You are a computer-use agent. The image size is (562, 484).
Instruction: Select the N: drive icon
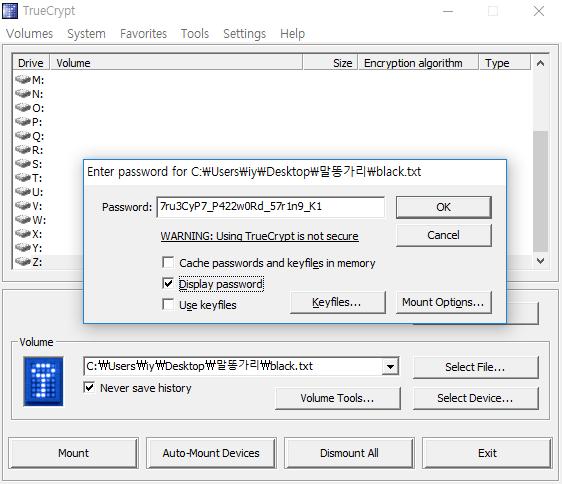click(x=23, y=94)
